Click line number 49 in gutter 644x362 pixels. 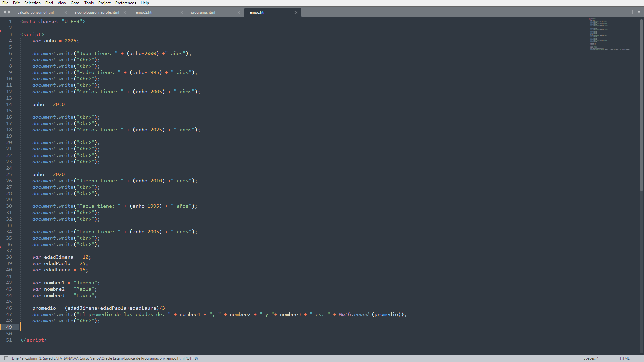pos(9,327)
